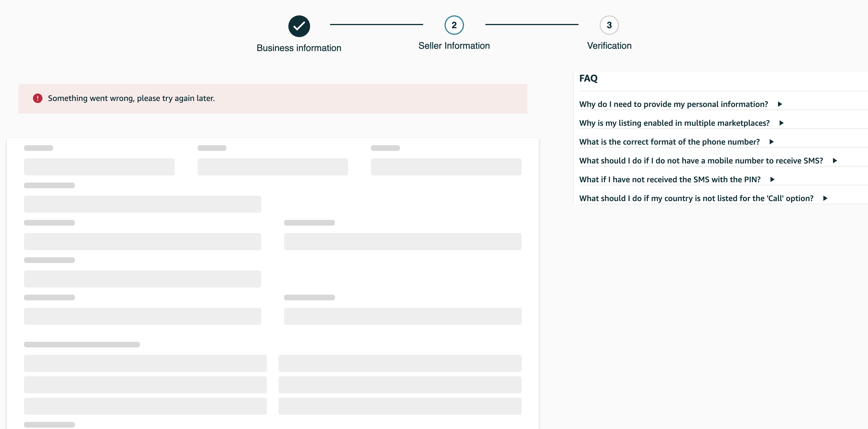Expand 'What is the correct format of the phone number?'
The image size is (868, 429).
point(669,142)
